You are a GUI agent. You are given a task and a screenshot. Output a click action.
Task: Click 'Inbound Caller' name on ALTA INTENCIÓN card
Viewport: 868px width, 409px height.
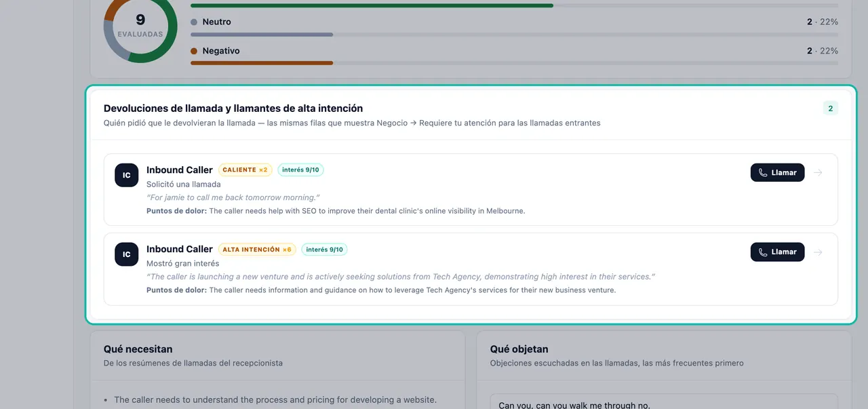180,249
